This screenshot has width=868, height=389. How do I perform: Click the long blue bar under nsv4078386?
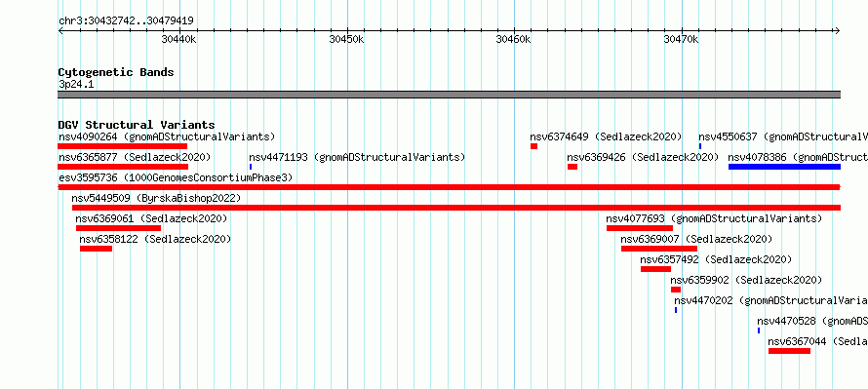tap(784, 167)
